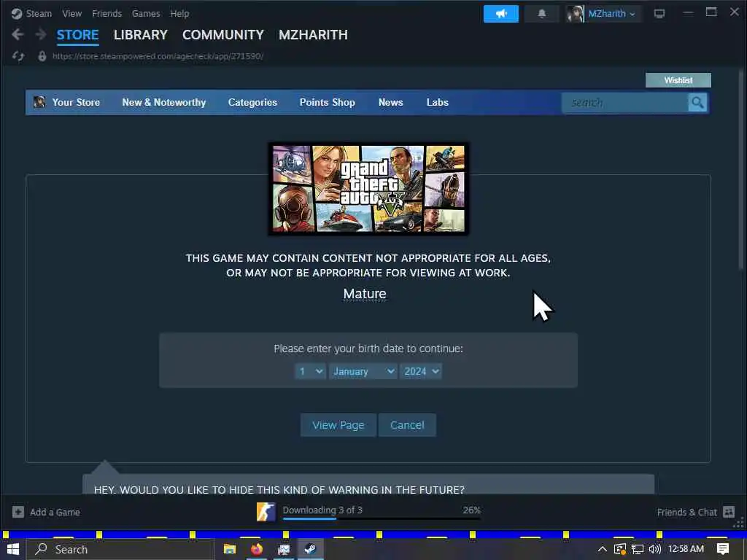Open the Labs link

point(438,102)
